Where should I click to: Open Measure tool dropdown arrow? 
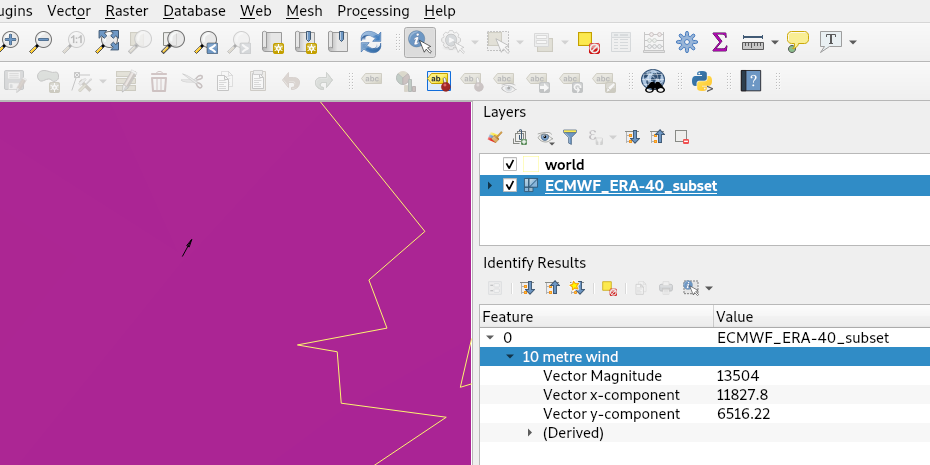tap(775, 42)
